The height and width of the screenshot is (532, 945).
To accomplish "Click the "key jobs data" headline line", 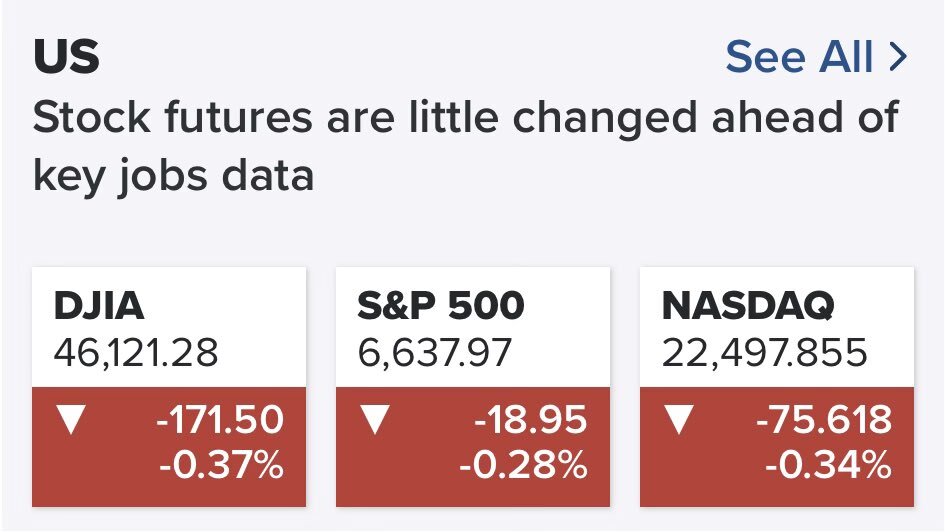I will 174,176.
